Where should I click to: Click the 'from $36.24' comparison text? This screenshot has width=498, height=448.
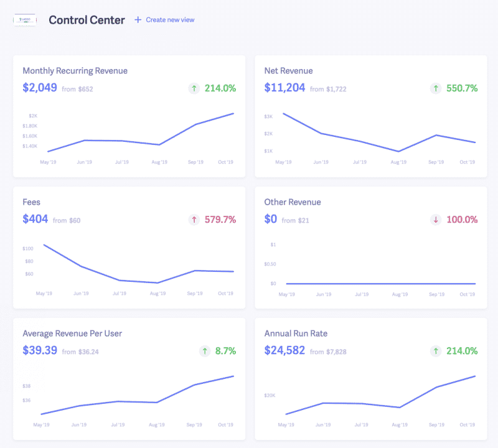[x=80, y=352]
